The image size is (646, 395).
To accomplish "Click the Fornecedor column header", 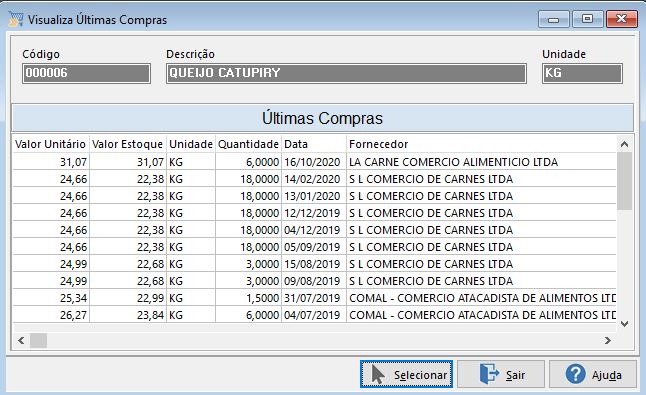I will [481, 144].
